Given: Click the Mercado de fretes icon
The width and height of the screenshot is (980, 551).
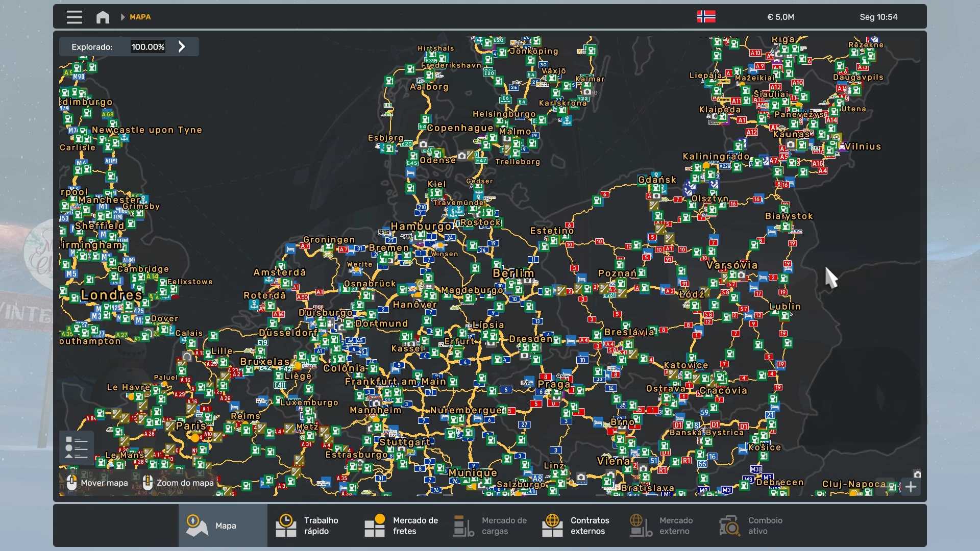Looking at the screenshot, I should tap(375, 525).
